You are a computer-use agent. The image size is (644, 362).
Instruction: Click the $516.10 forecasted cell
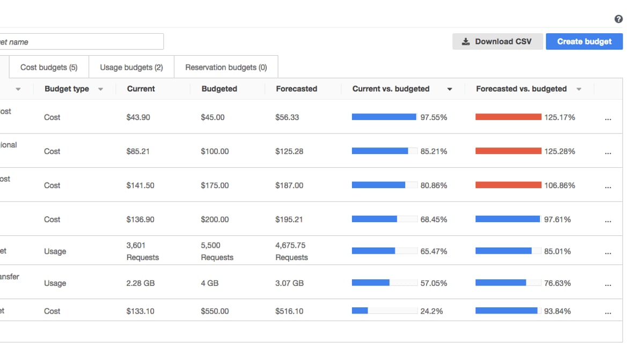289,311
